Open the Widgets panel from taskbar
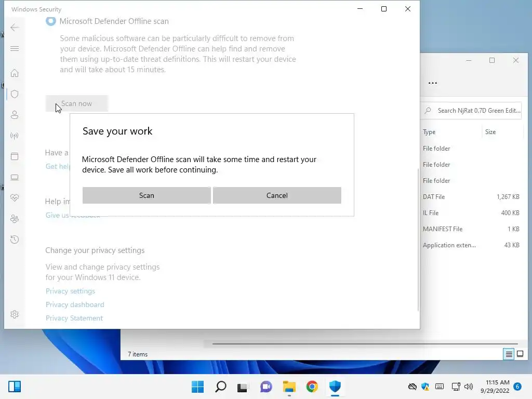 pyautogui.click(x=15, y=387)
